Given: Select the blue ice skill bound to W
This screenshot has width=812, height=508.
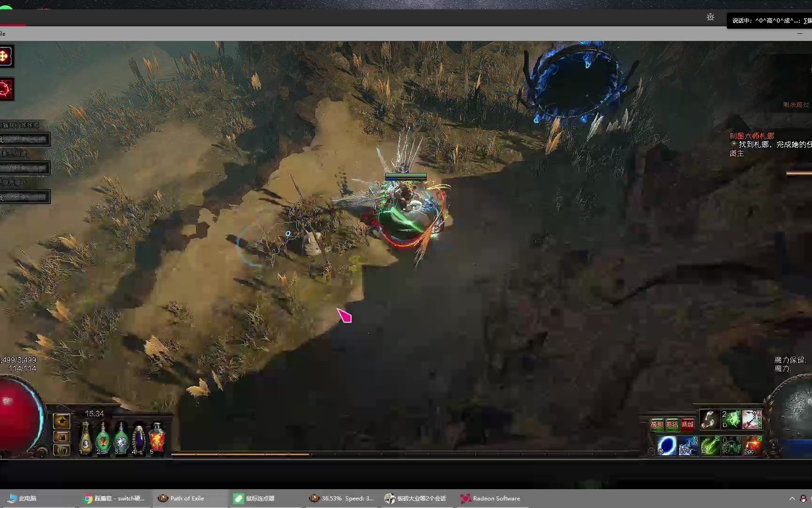Looking at the screenshot, I should 688,445.
